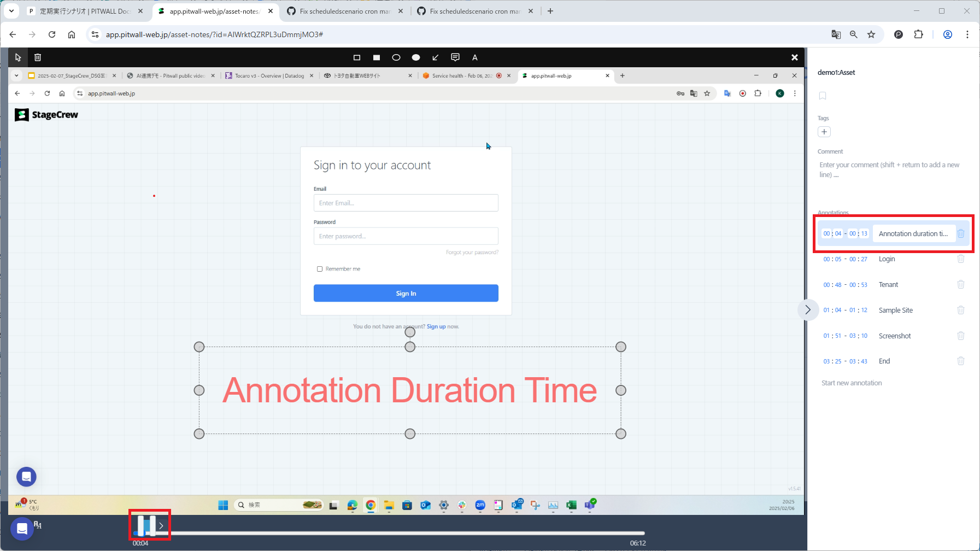980x551 pixels.
Task: Delete the Login annotation entry
Action: pyautogui.click(x=960, y=259)
